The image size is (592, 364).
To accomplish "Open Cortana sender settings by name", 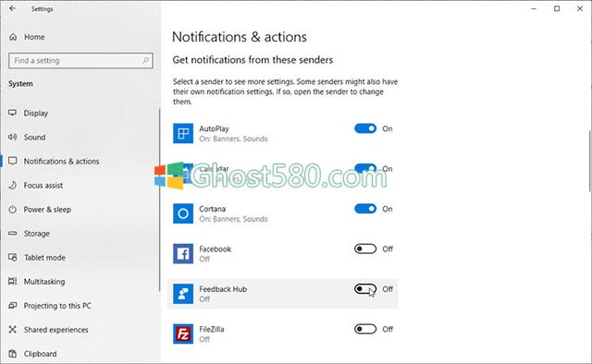I will (212, 209).
